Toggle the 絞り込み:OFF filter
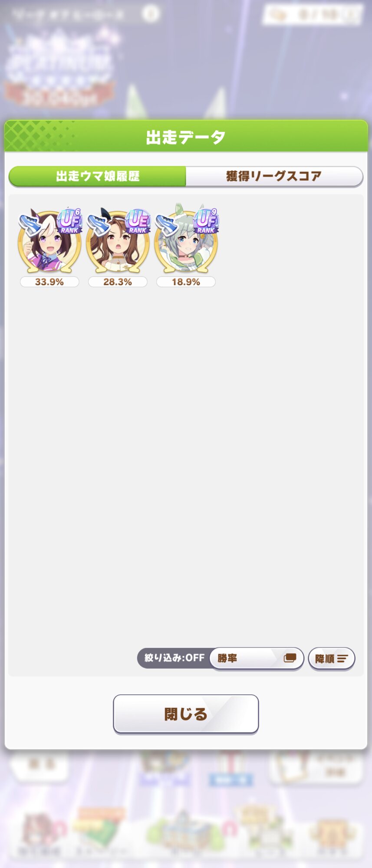The width and height of the screenshot is (372, 868). point(174,658)
